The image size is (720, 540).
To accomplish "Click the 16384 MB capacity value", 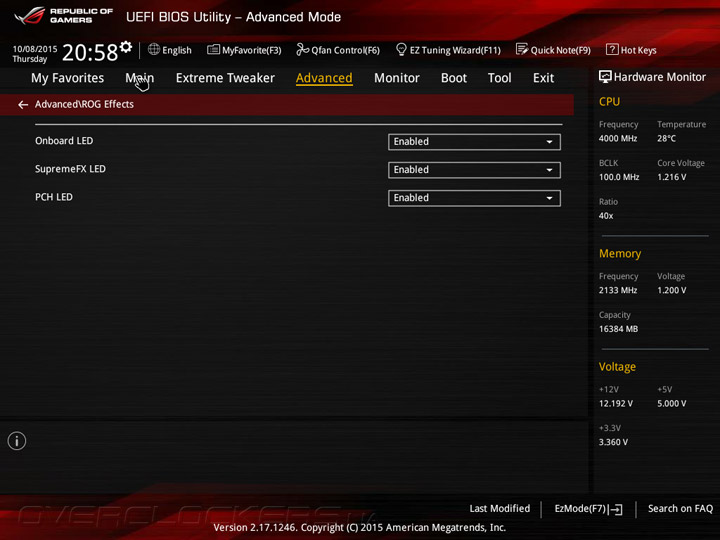I will (618, 329).
